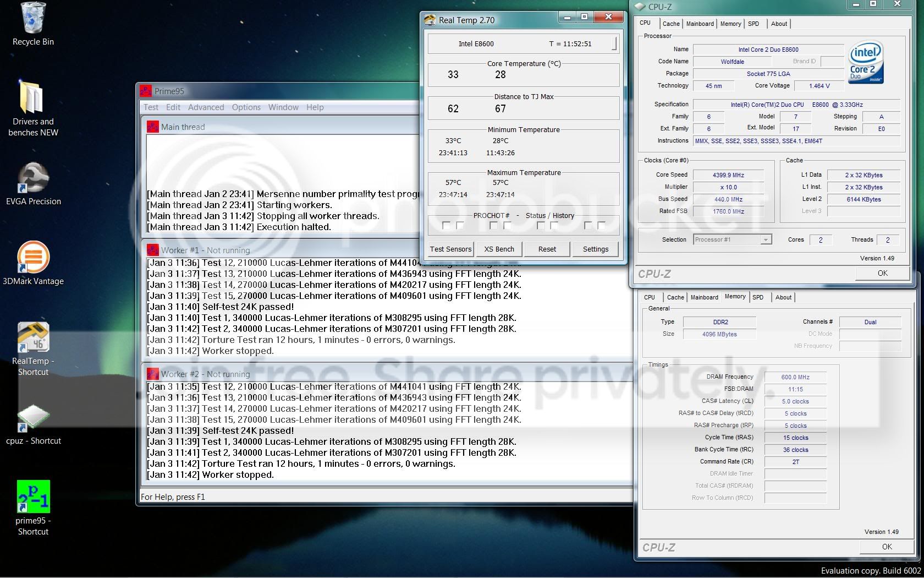Open Prime95 Edit menu
Screen dimensions: 924x578
point(173,107)
